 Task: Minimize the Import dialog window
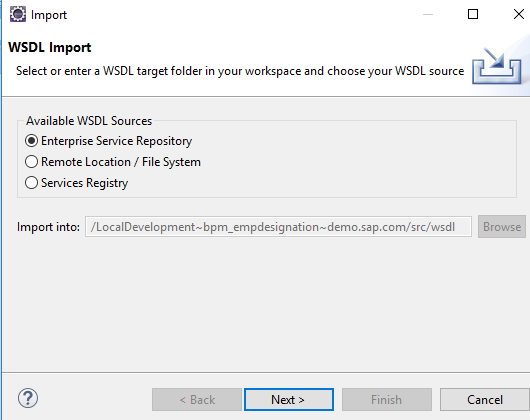(x=428, y=14)
